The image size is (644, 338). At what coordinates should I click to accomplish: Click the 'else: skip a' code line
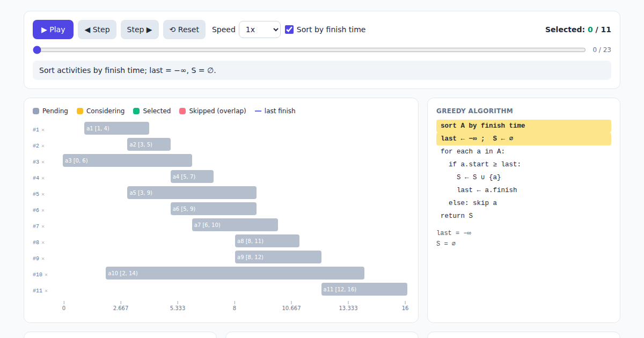pyautogui.click(x=524, y=203)
